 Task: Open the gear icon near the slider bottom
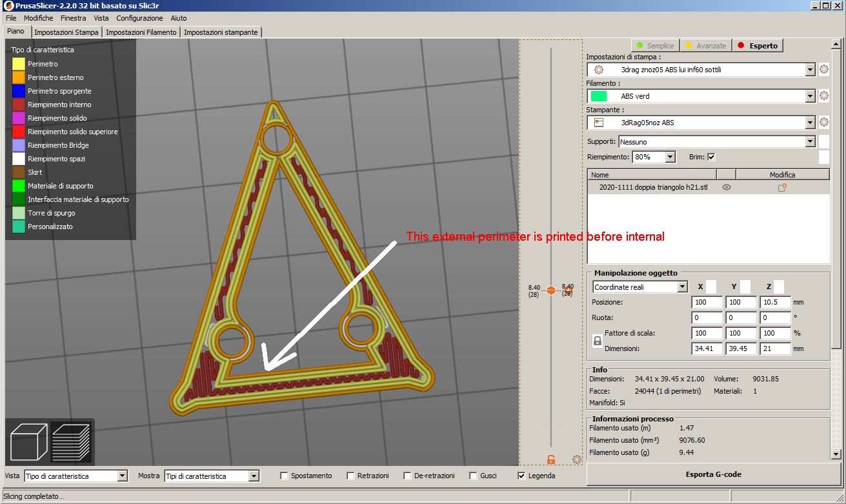click(x=576, y=459)
